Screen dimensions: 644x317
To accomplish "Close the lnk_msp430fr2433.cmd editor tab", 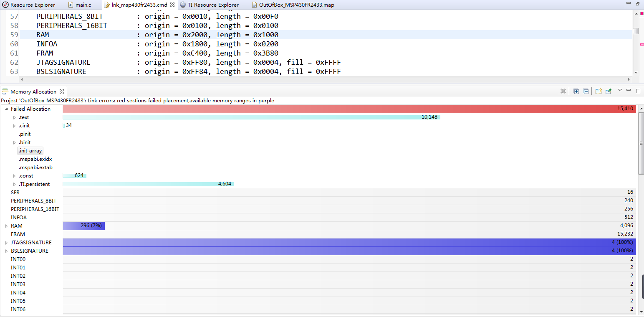I will click(173, 5).
